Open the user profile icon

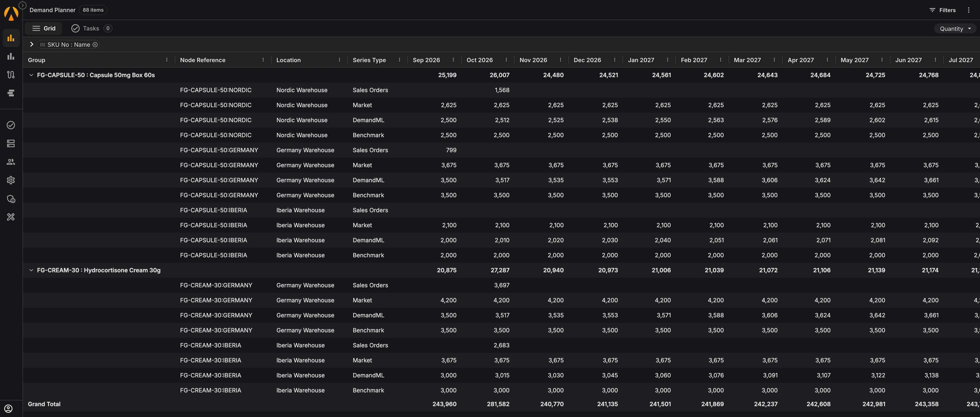point(8,409)
